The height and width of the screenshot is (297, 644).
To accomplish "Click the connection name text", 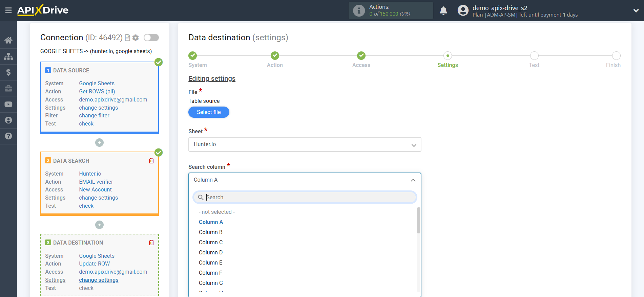I will coord(96,51).
